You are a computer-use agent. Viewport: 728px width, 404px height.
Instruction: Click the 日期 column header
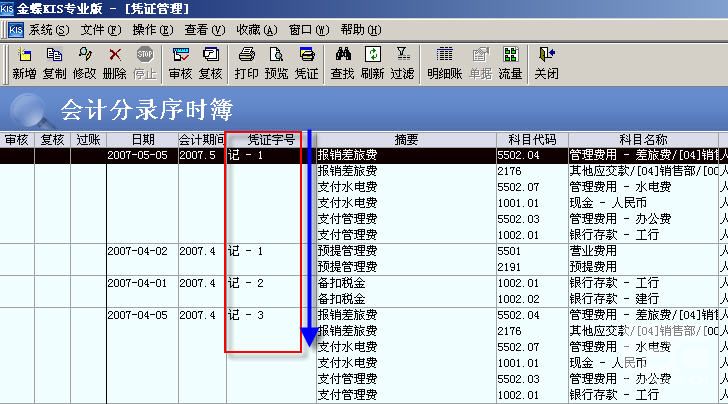pyautogui.click(x=141, y=140)
